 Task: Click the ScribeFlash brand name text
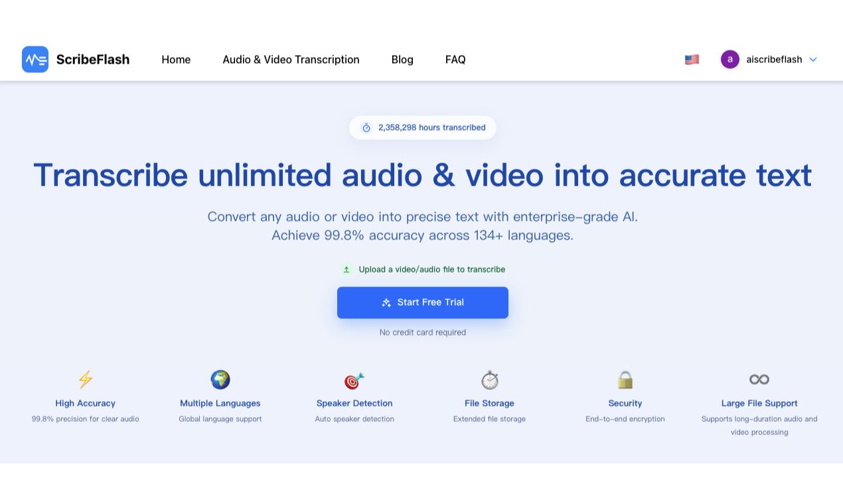[93, 60]
